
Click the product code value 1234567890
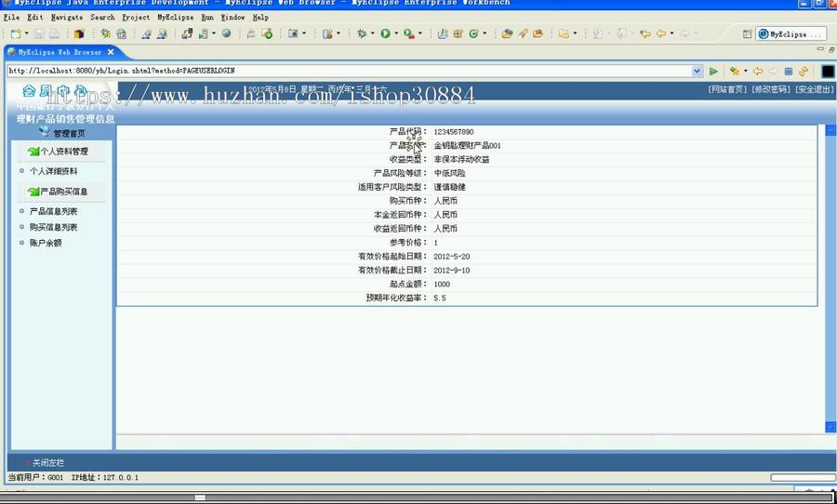[454, 132]
